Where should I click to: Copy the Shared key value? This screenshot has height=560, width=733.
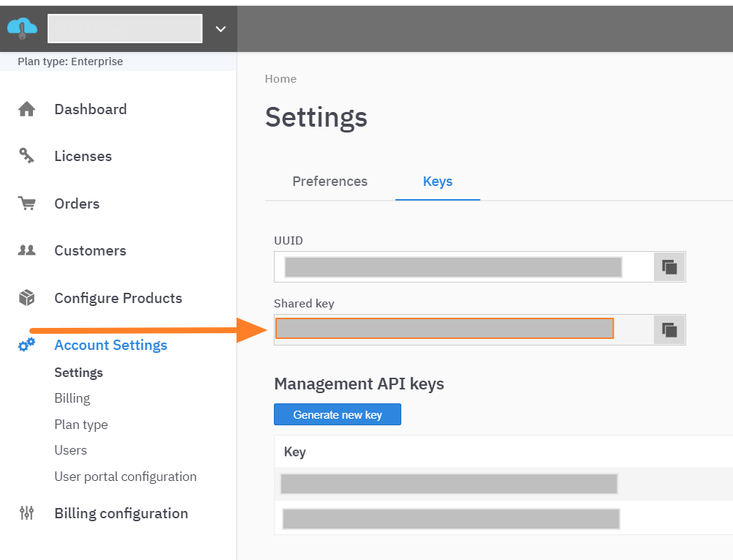[x=669, y=330]
